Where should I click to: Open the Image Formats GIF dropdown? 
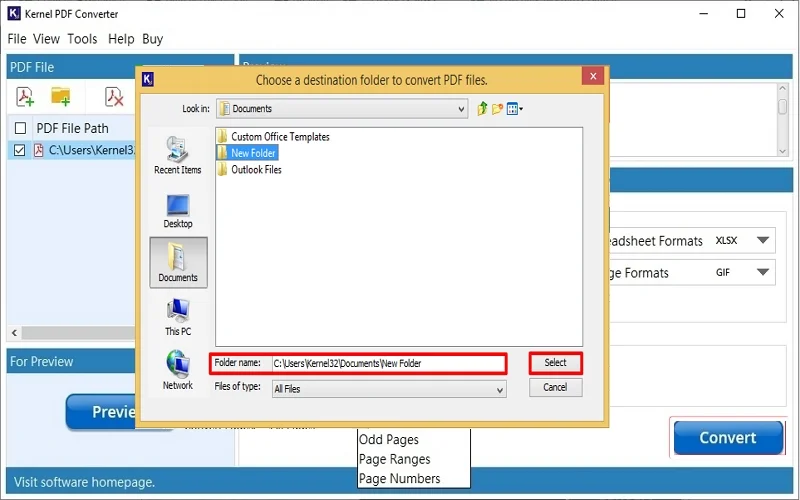click(763, 272)
